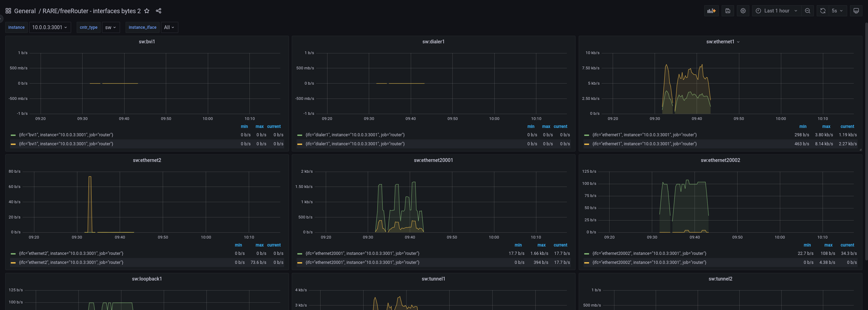868x310 pixels.
Task: Sort sw:dialer1 legend by max
Action: 546,127
